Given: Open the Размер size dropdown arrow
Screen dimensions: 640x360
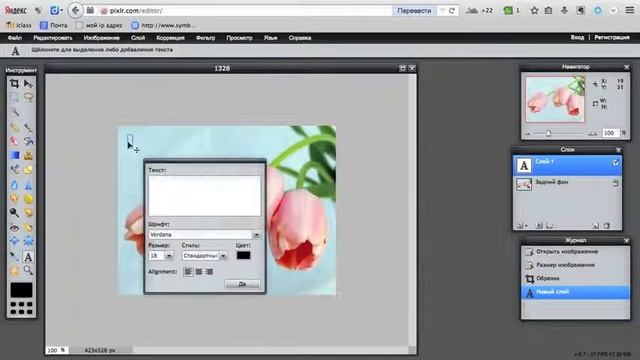Looking at the screenshot, I should click(x=169, y=256).
